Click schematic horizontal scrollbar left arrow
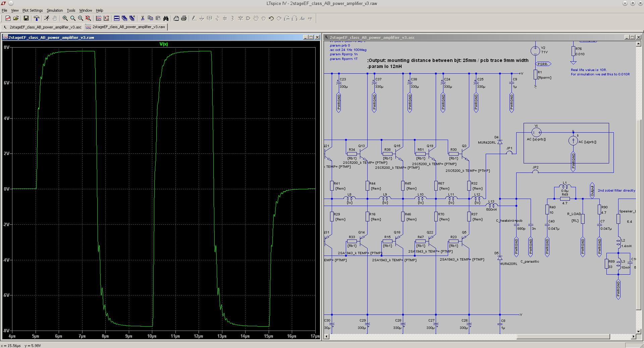The width and height of the screenshot is (644, 348). click(327, 337)
